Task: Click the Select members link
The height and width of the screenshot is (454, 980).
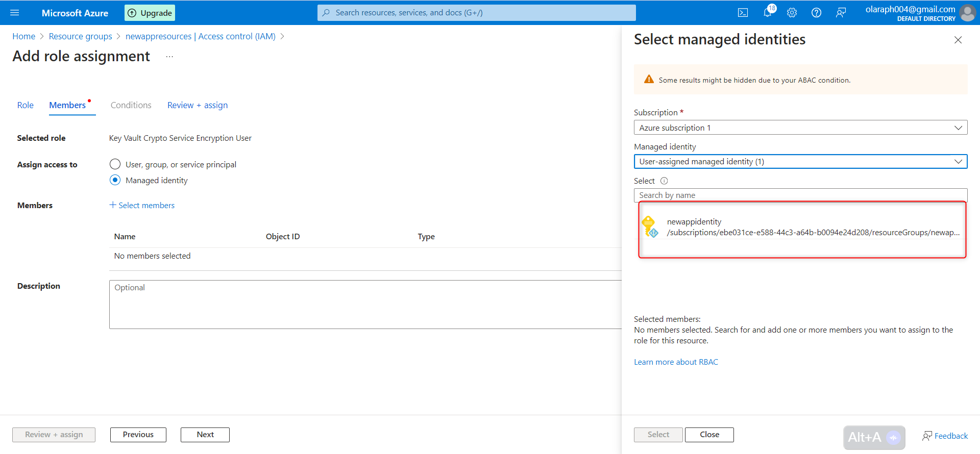Action: [x=142, y=205]
